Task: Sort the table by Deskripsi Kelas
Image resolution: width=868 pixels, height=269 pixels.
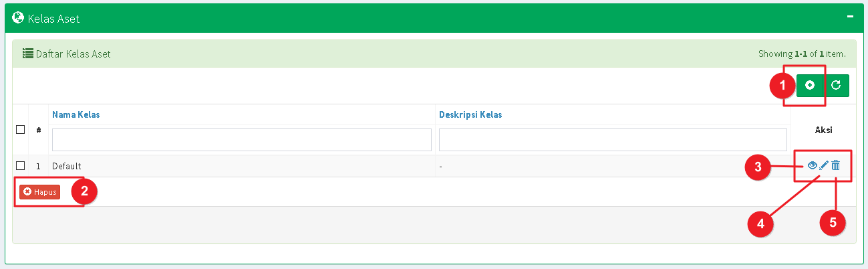Action: (x=470, y=114)
